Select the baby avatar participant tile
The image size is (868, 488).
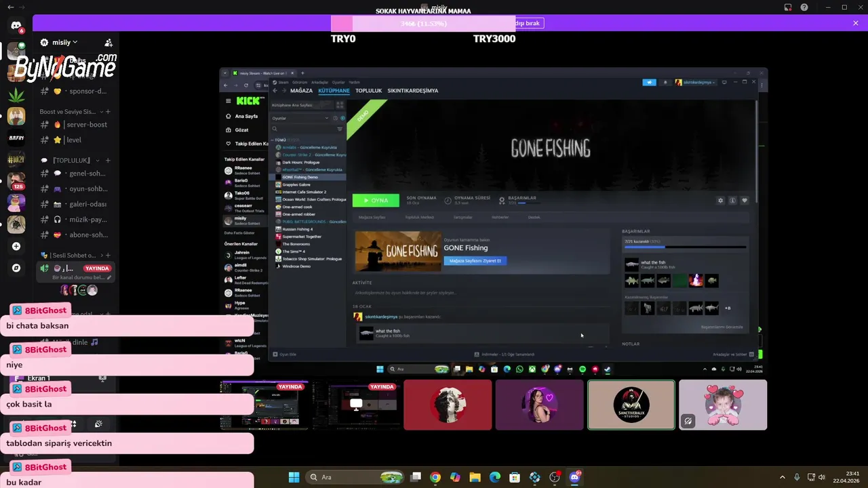[x=723, y=405]
